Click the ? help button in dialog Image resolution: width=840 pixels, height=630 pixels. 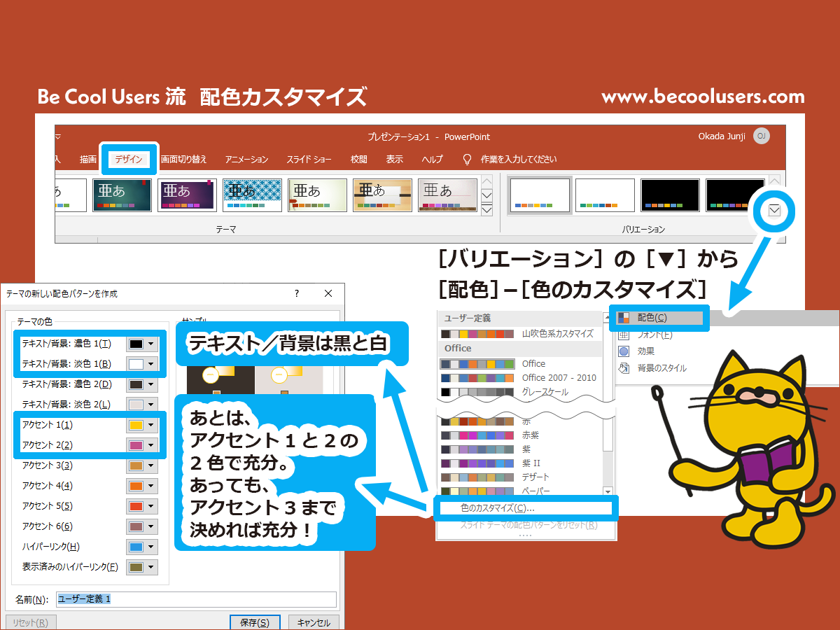pyautogui.click(x=297, y=294)
